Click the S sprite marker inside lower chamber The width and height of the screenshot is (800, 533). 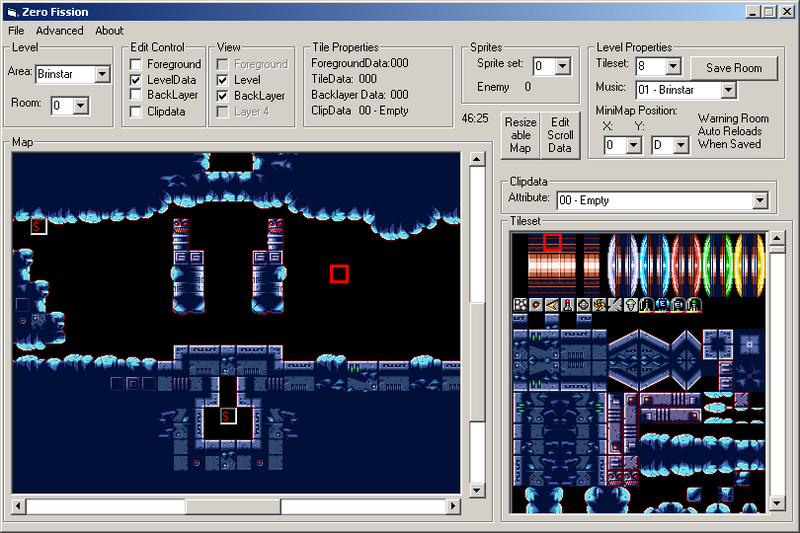pyautogui.click(x=228, y=416)
